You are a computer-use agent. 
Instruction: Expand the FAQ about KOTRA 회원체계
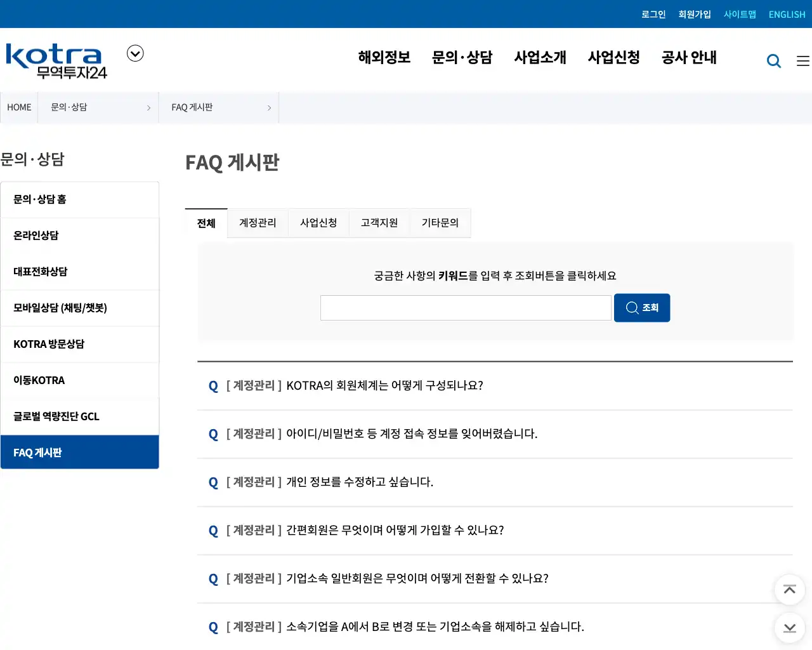pyautogui.click(x=384, y=385)
